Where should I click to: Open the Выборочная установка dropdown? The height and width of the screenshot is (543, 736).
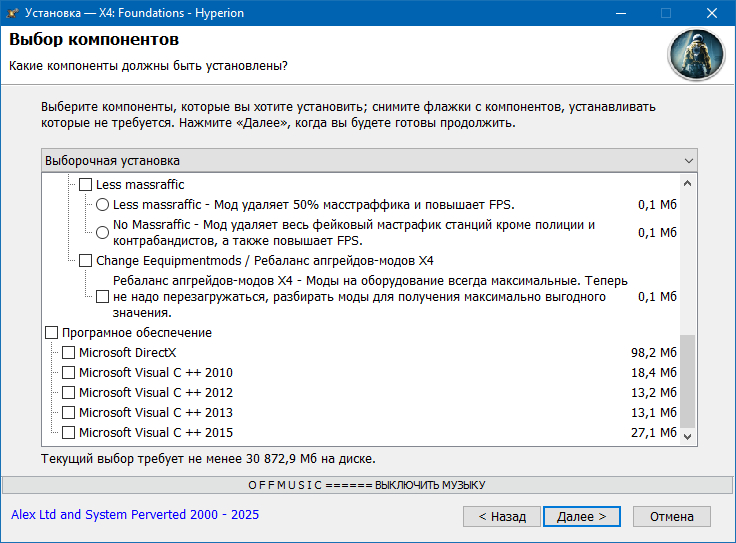click(x=369, y=161)
